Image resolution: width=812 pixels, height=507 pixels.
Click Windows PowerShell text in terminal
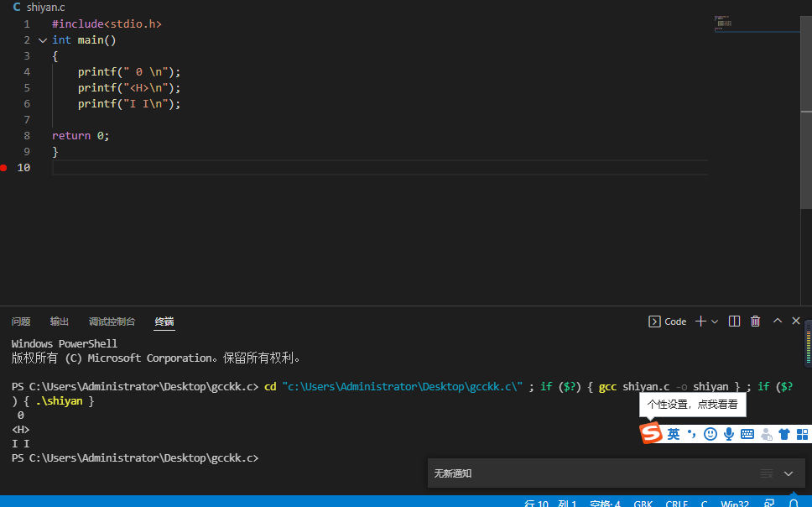click(x=65, y=343)
